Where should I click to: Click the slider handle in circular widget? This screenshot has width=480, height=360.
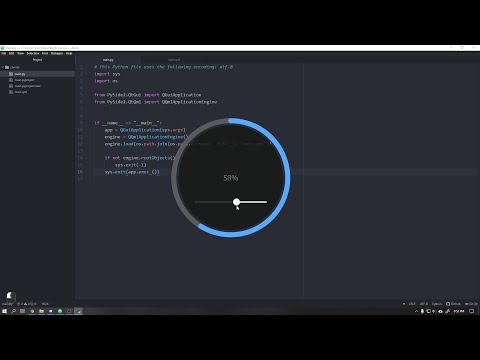[236, 202]
